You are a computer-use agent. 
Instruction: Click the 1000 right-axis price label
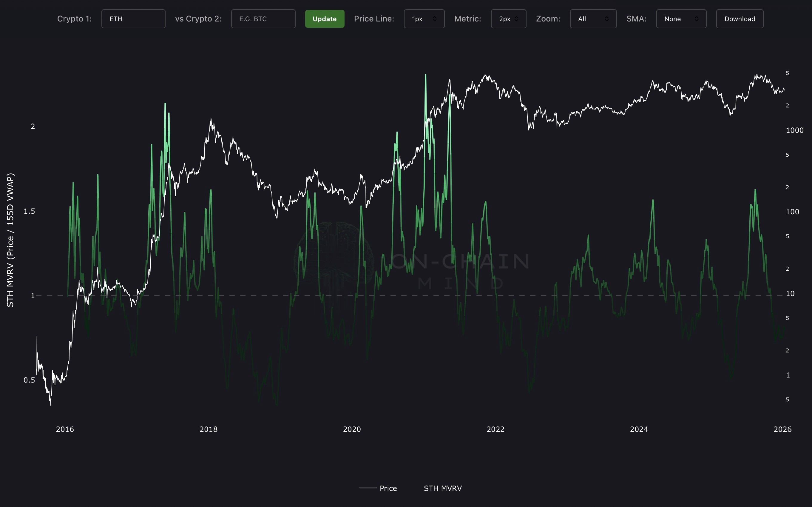click(795, 130)
